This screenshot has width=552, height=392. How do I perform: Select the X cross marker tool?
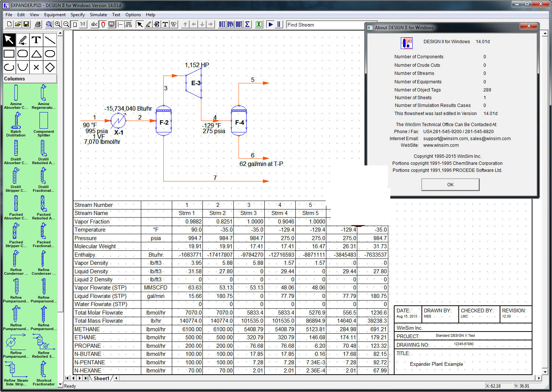click(36, 67)
